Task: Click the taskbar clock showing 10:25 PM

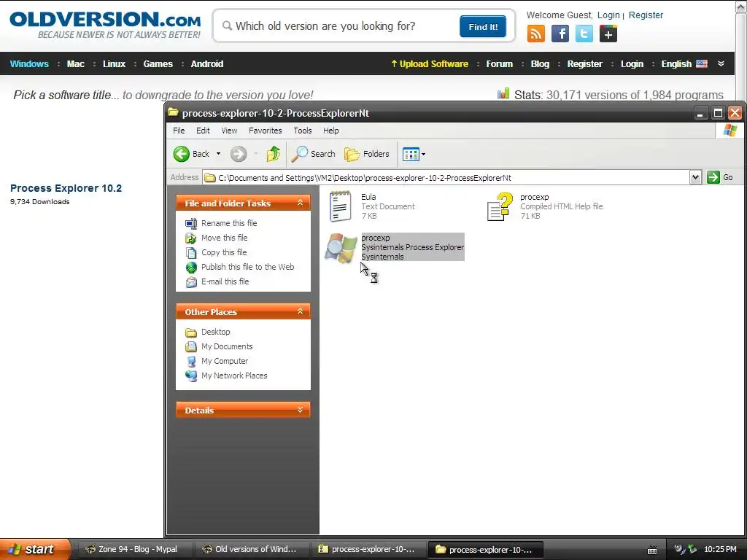Action: pos(720,549)
